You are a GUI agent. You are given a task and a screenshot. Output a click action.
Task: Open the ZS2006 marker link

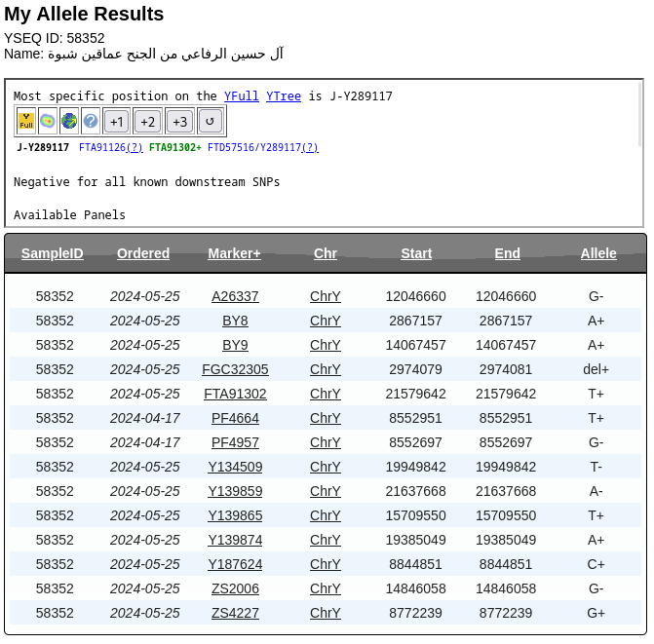235,589
